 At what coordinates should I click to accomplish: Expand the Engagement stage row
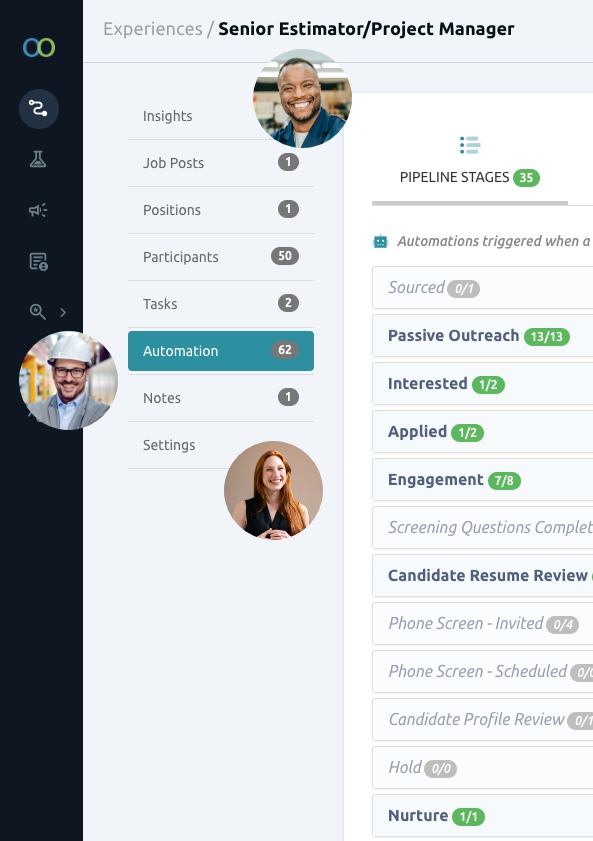483,480
